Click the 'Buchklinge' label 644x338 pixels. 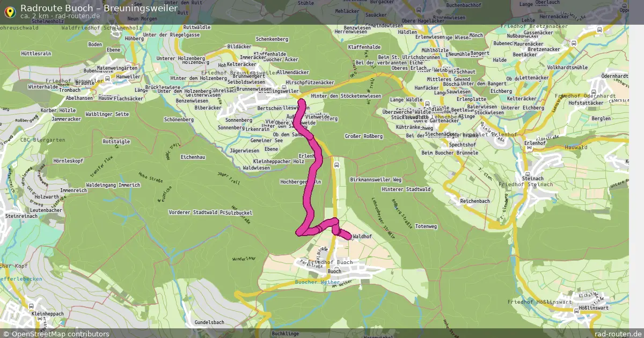point(286,334)
